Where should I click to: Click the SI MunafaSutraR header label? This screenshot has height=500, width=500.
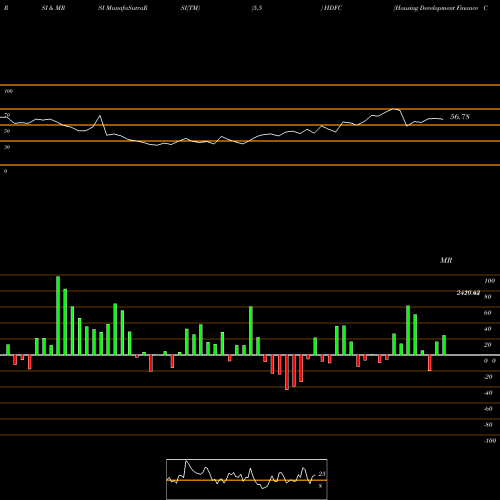point(123,8)
